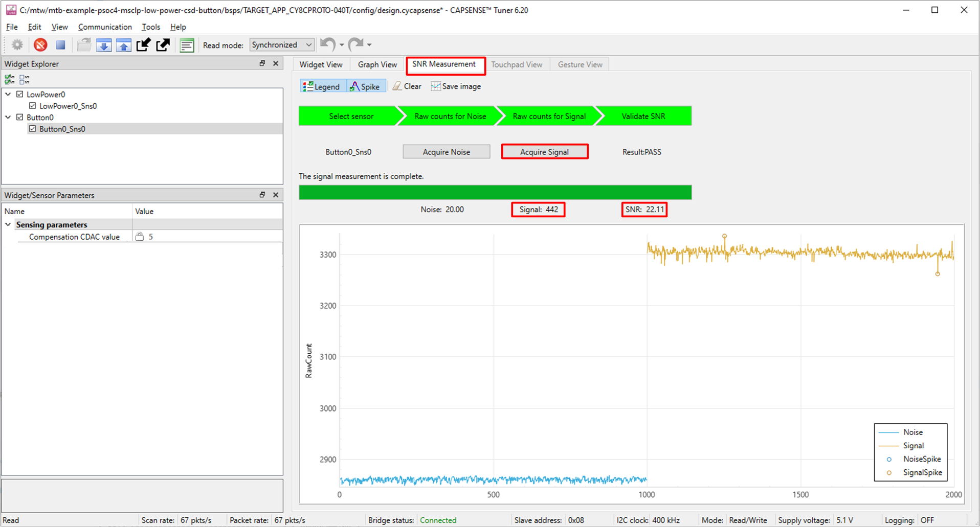Open the Undo history dropdown arrow
980x527 pixels.
[342, 45]
